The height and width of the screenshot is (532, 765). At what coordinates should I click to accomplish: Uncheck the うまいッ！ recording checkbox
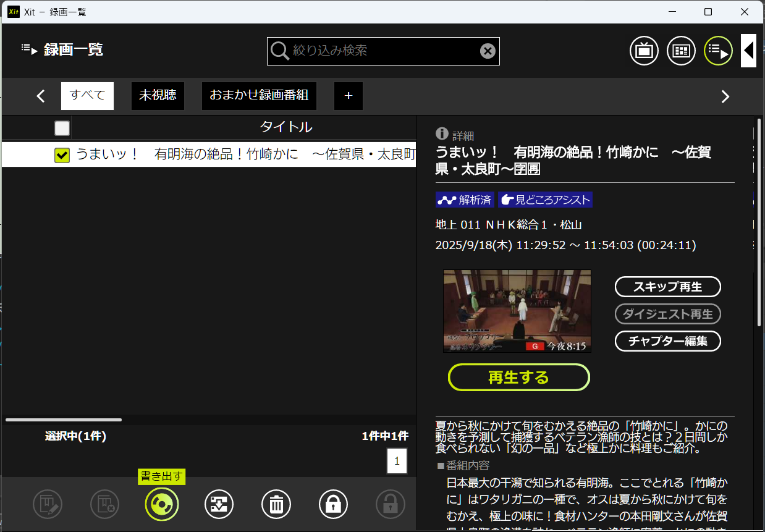tap(62, 155)
